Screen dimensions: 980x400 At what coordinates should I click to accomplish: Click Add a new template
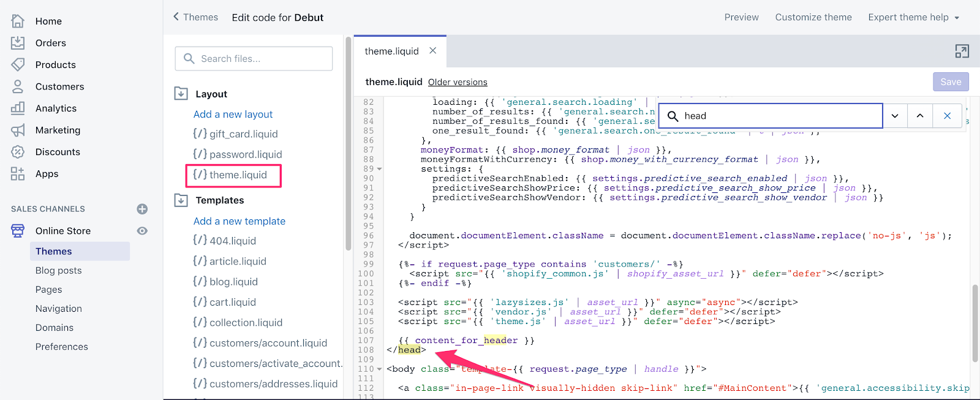pos(239,221)
